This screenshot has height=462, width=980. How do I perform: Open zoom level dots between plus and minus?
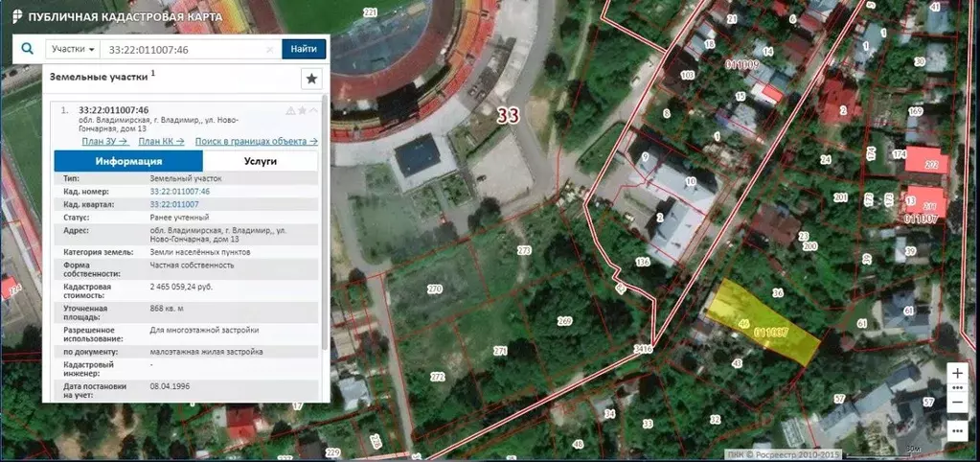pos(958,387)
